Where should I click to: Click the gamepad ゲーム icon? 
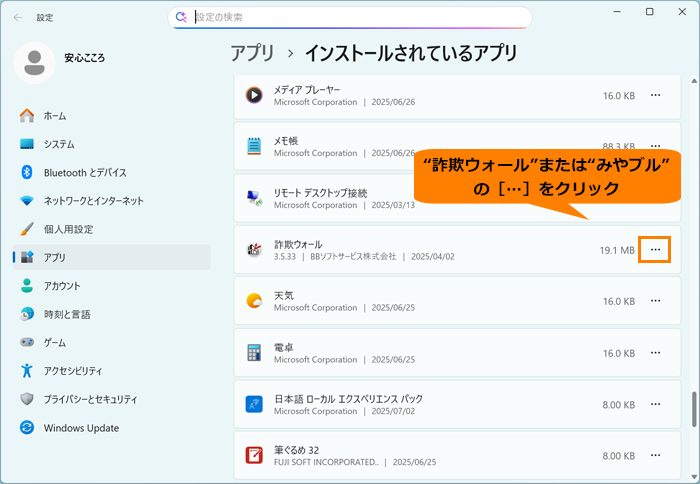(27, 342)
